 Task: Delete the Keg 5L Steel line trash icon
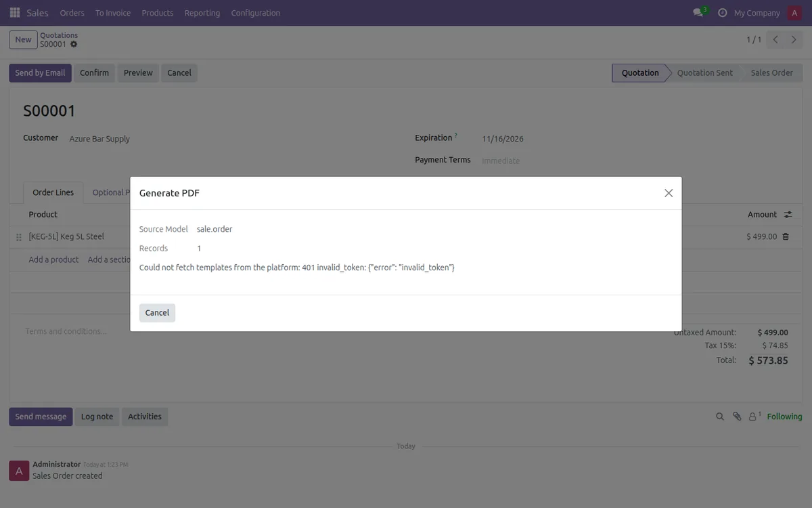click(786, 236)
